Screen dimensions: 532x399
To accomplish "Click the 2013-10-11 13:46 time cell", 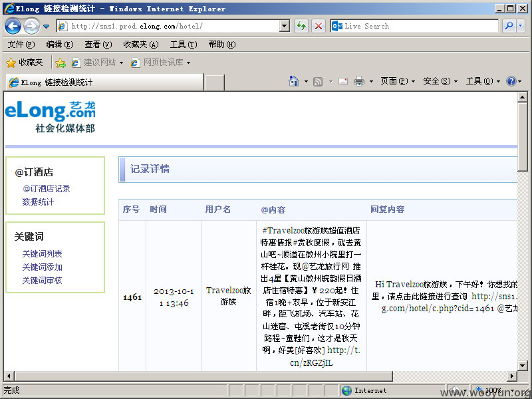I will click(x=174, y=297).
